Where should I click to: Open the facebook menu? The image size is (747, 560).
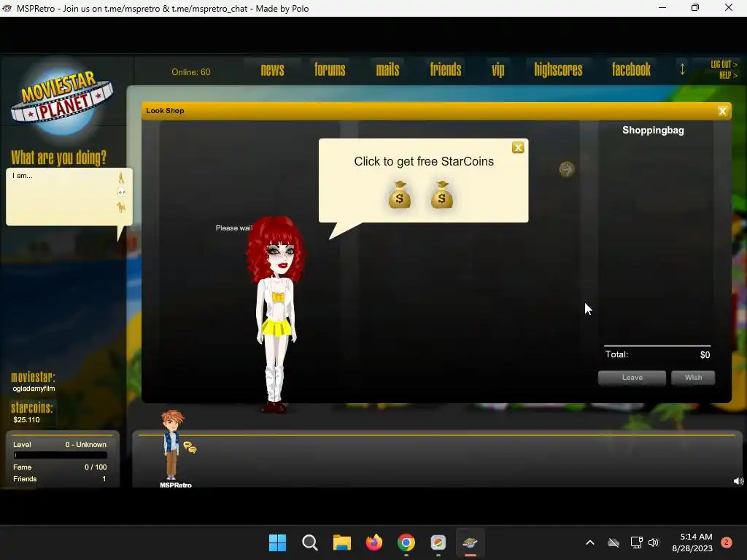(x=631, y=70)
